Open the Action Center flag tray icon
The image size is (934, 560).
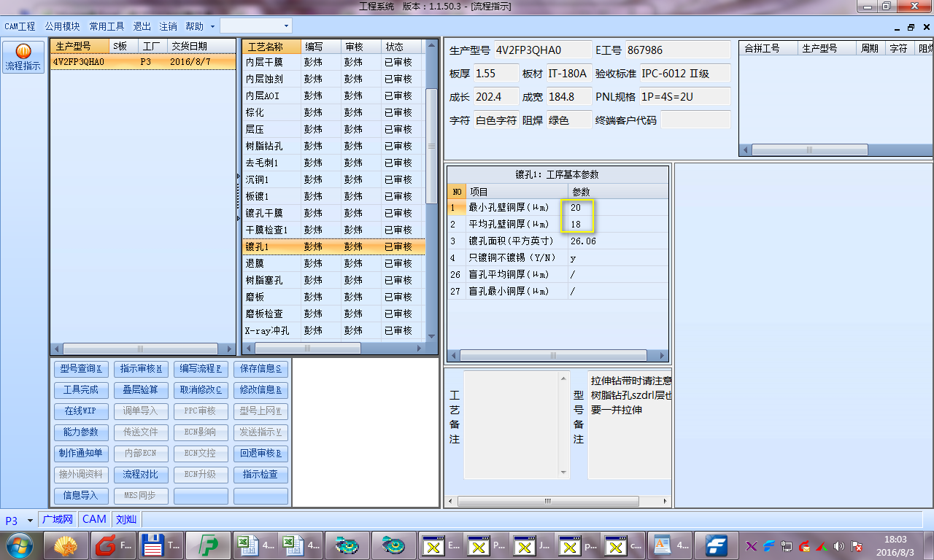(857, 545)
